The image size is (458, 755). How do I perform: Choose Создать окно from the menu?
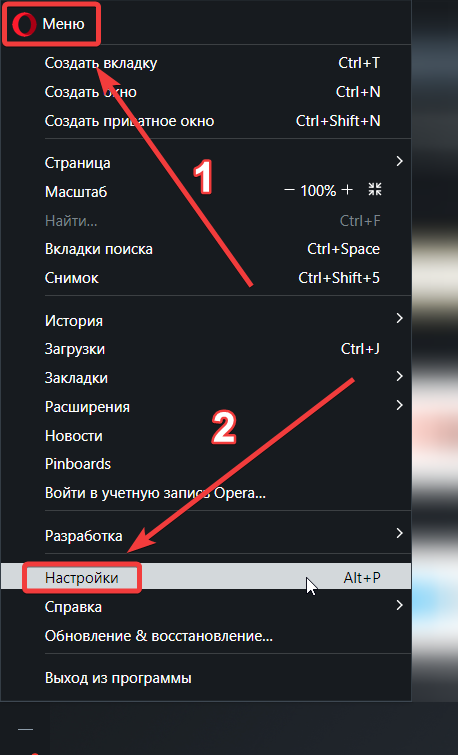206,92
